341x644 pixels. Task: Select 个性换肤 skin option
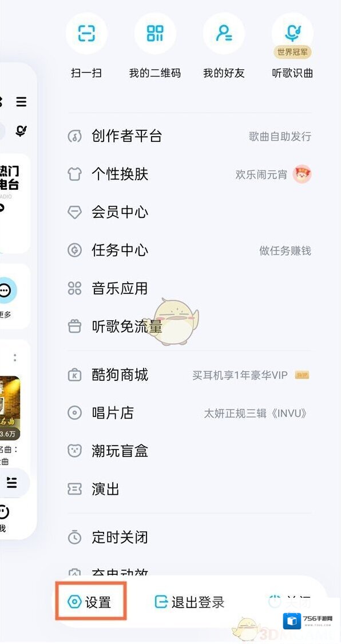point(189,174)
